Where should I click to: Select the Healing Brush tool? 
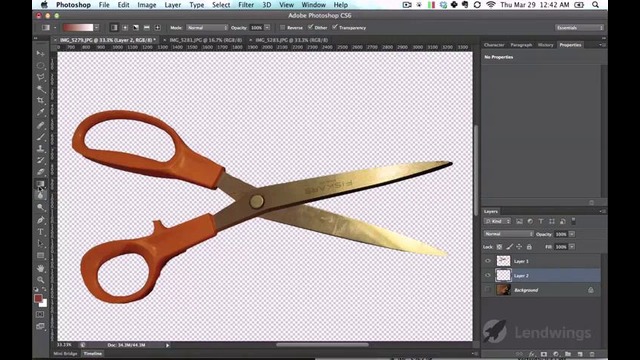pos(40,125)
